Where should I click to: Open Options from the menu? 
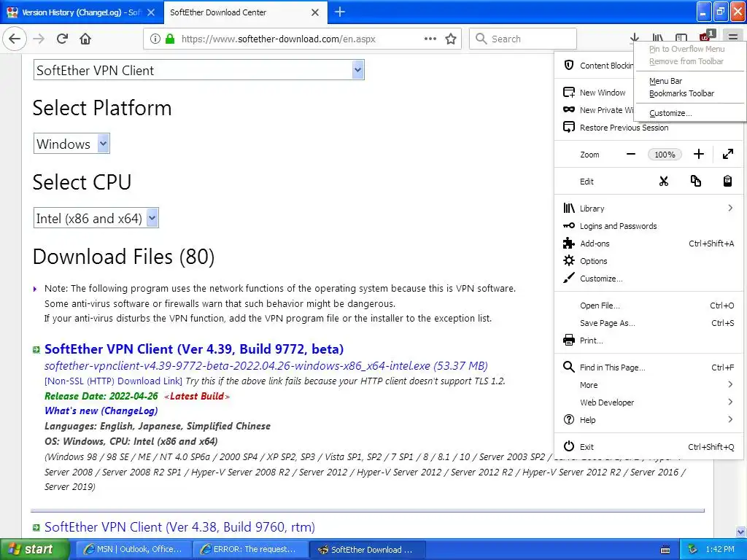[x=649, y=261]
